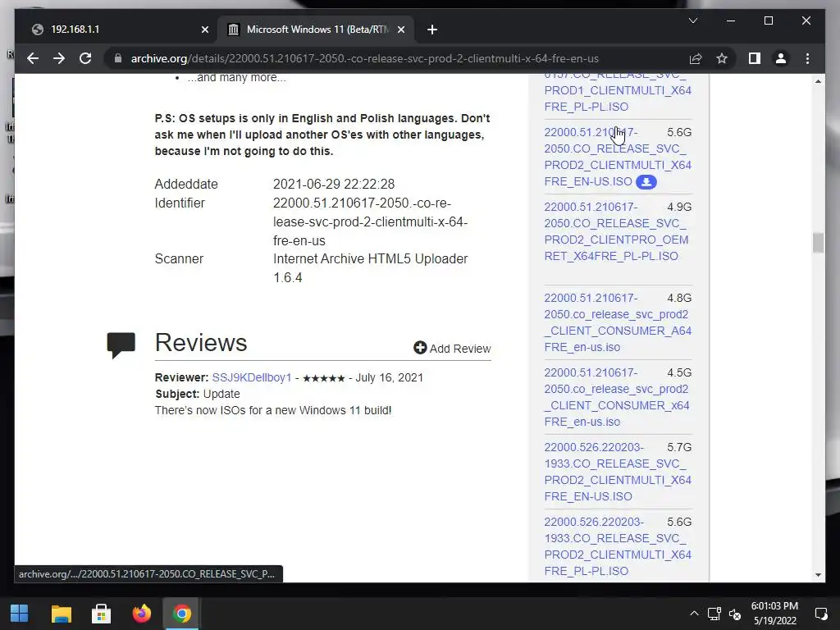The height and width of the screenshot is (630, 840).
Task: Download the 4.5G CLIENT_CONSUMER_x64 en-us iso
Action: [617, 397]
